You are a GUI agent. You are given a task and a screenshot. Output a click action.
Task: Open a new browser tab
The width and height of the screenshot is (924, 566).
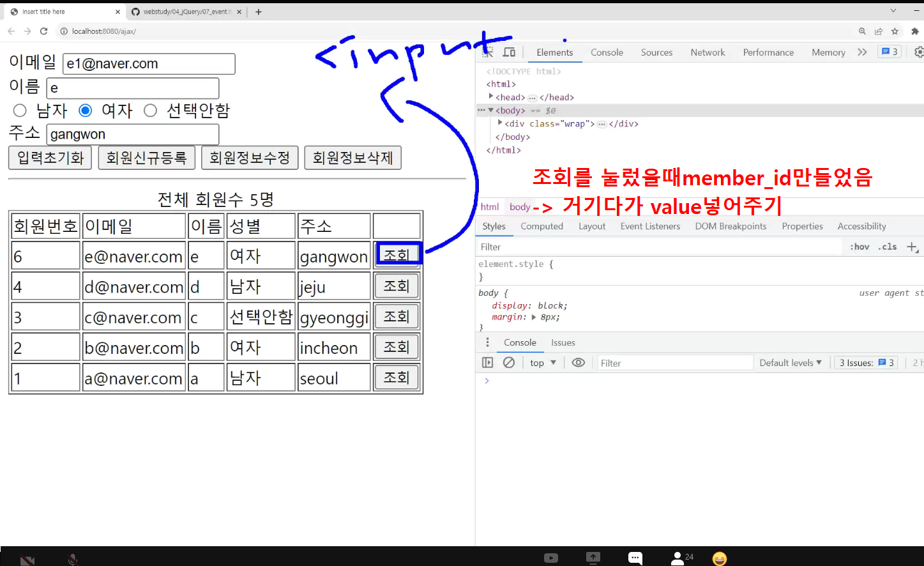[258, 11]
